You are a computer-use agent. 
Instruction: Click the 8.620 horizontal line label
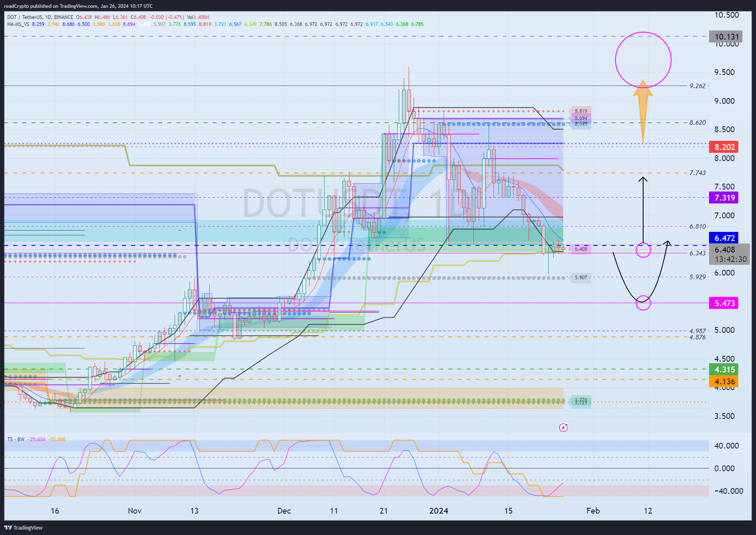(x=697, y=123)
